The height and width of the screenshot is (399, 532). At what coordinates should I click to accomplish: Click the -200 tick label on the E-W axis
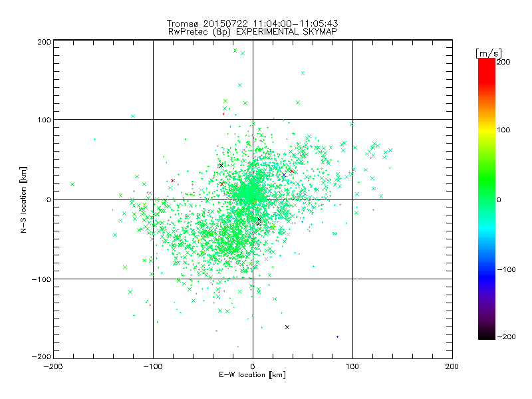[x=53, y=366]
